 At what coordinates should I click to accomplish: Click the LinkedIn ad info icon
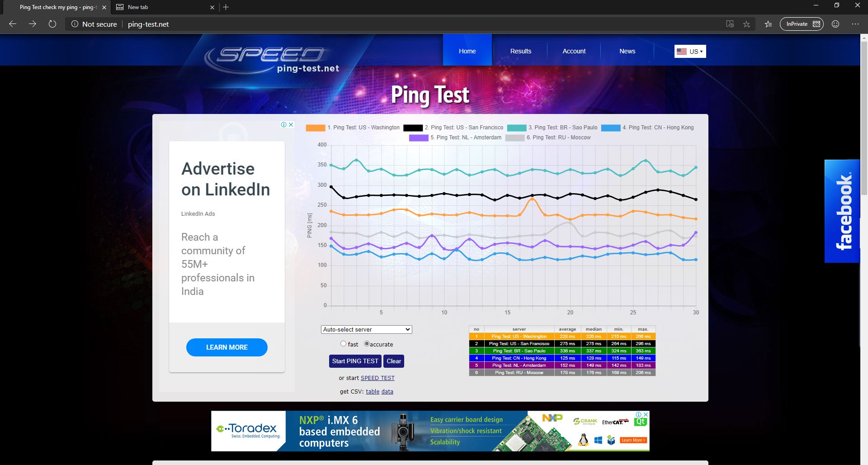point(284,125)
